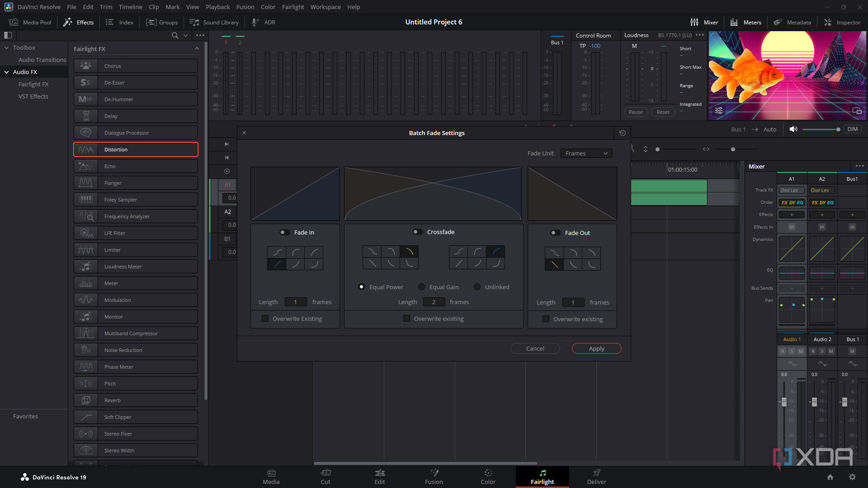Viewport: 868px width, 488px height.
Task: Cancel the Batch Fade Settings dialog
Action: point(535,348)
